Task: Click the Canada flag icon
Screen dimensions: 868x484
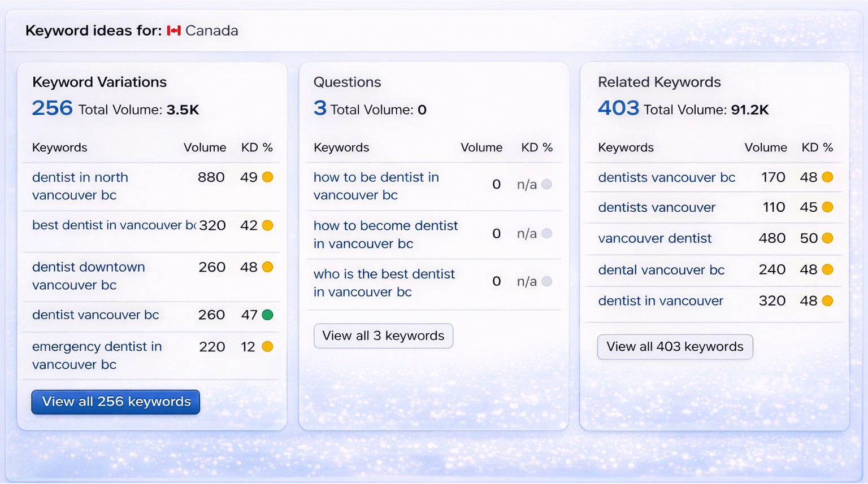Action: (x=174, y=31)
